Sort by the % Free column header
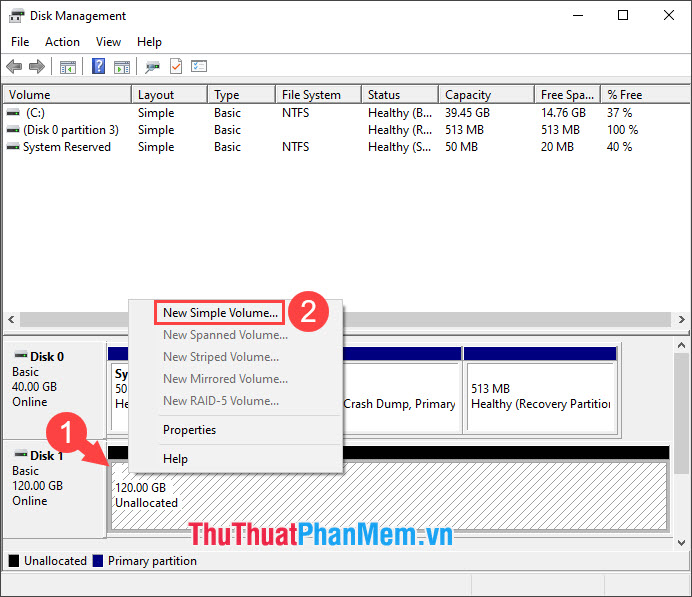 tap(646, 95)
